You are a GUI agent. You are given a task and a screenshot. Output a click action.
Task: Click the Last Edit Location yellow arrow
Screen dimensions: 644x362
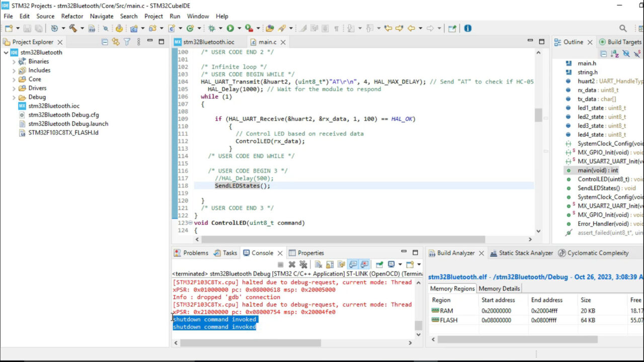[x=388, y=29]
